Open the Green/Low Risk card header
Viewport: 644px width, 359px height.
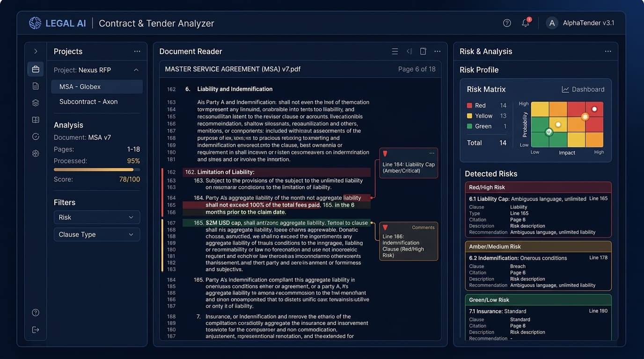click(x=538, y=300)
